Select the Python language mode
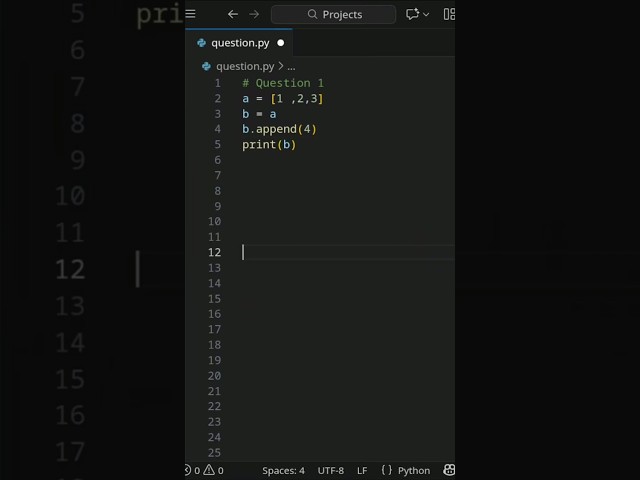The width and height of the screenshot is (640, 480). 414,471
